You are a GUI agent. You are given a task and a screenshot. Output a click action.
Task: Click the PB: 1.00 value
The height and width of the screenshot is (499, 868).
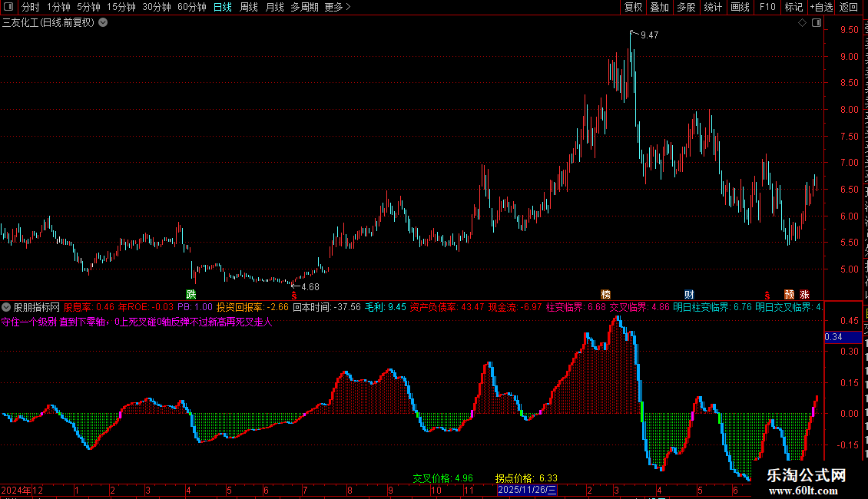click(x=195, y=307)
